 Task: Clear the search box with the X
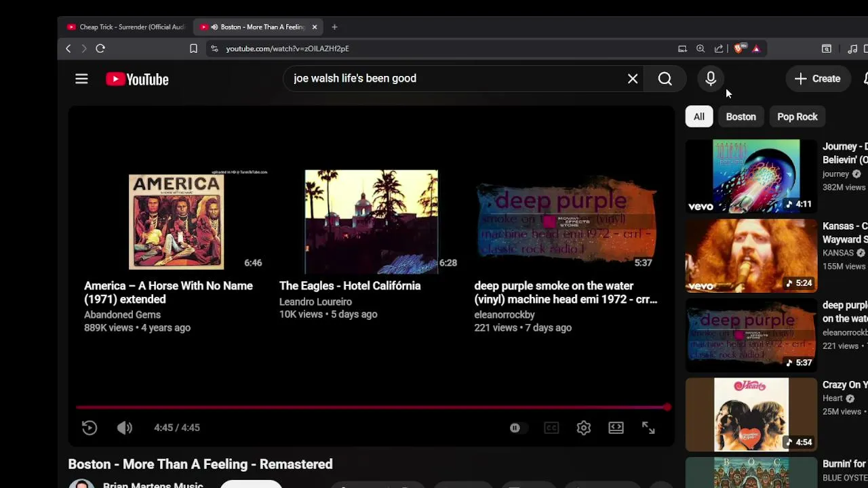pos(633,79)
